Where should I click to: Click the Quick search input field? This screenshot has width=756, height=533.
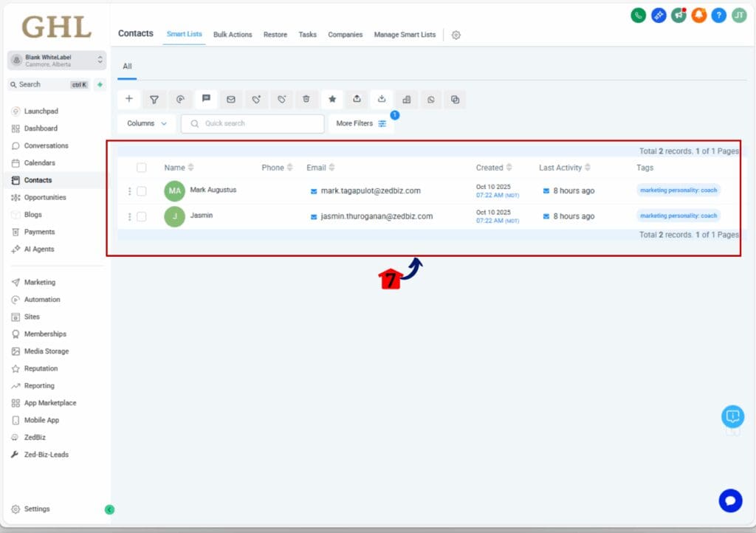(x=252, y=123)
